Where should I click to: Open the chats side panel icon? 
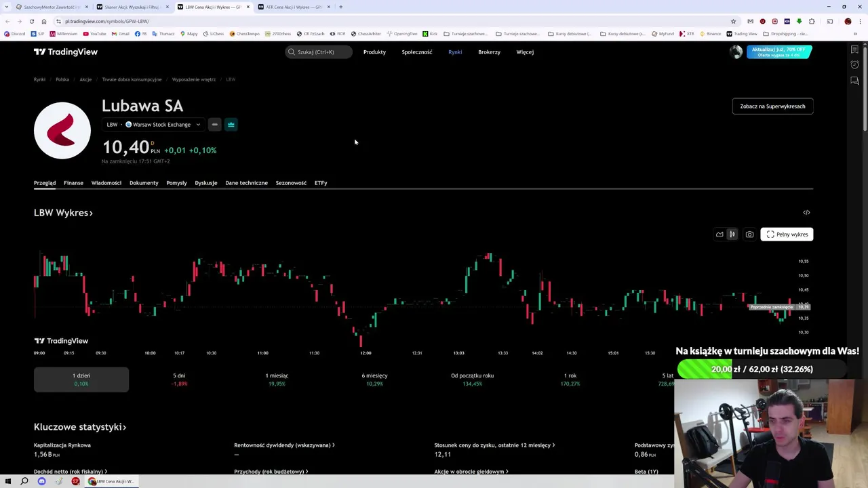854,81
